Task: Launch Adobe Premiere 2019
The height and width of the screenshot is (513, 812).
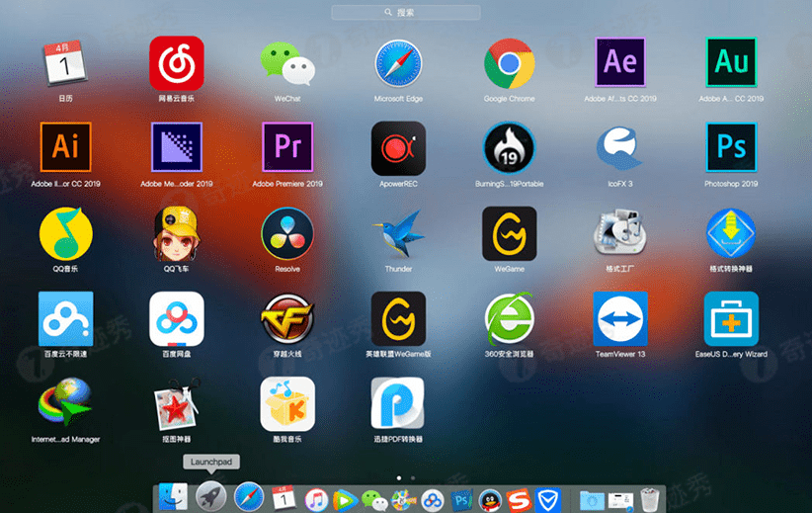Action: coord(287,147)
